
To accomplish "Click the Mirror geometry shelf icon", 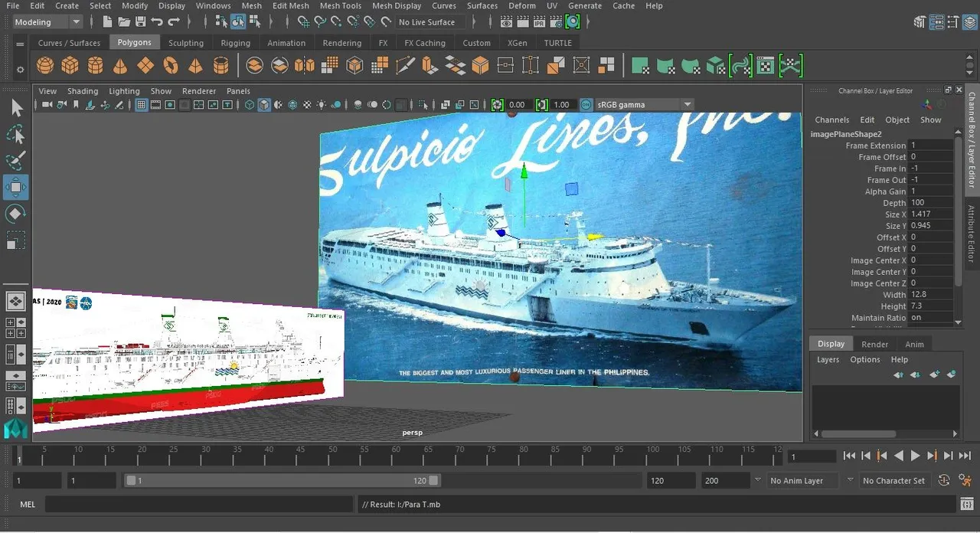I will 305,66.
